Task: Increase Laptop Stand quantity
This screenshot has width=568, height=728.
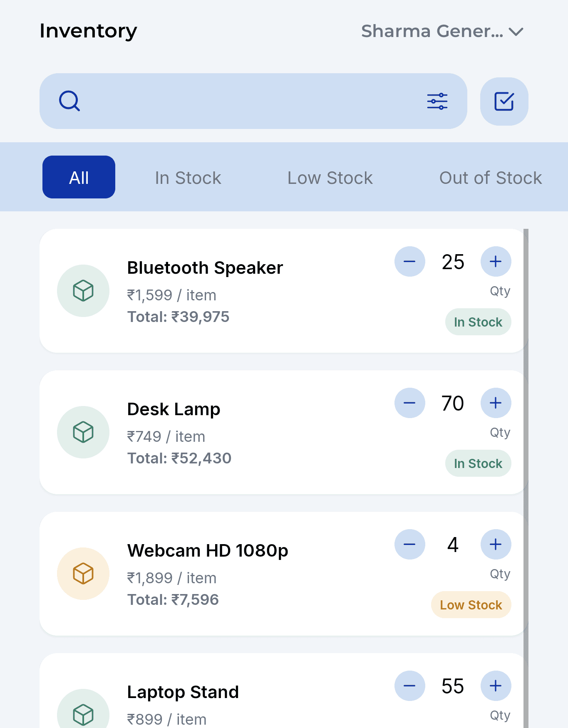Action: pos(496,686)
